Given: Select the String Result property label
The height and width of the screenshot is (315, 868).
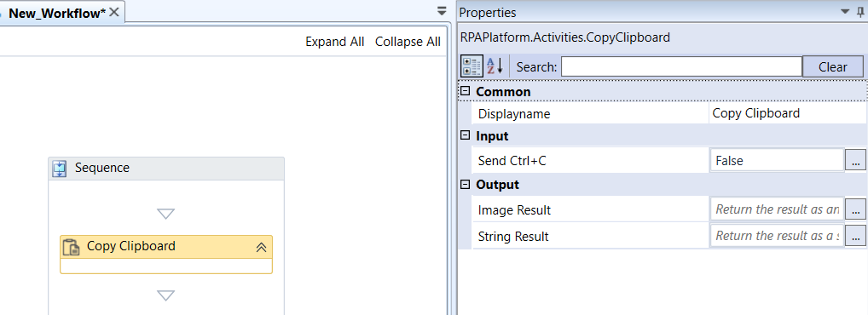Looking at the screenshot, I should [513, 237].
